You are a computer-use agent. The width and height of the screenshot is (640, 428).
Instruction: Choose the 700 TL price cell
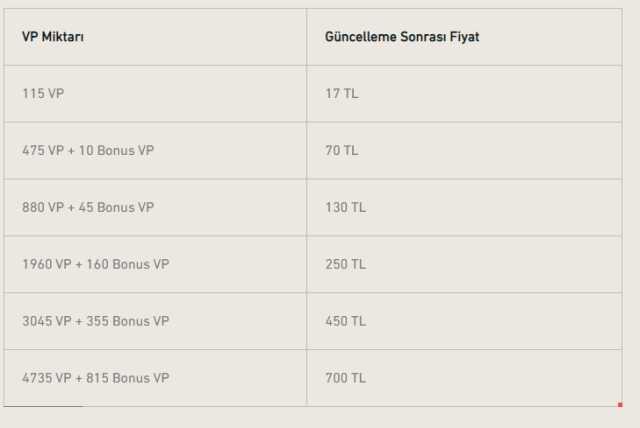[345, 378]
